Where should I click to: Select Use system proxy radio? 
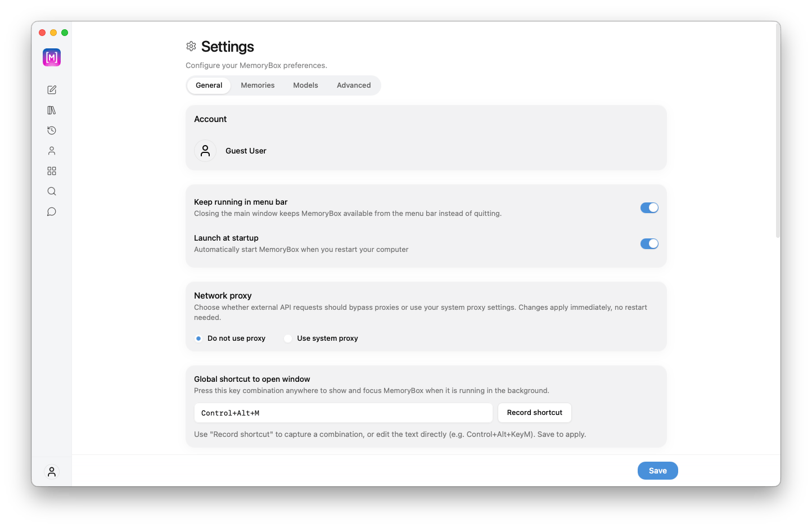click(288, 339)
